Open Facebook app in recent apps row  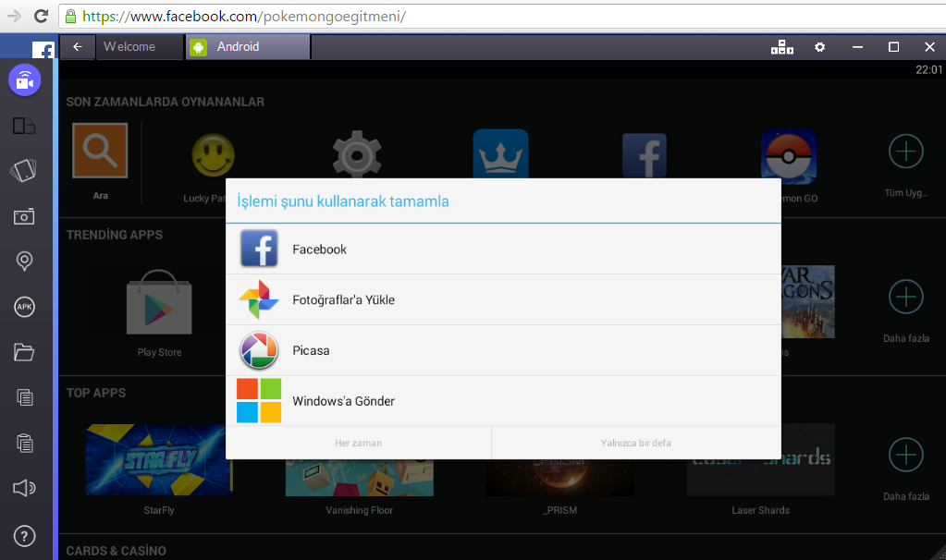click(x=645, y=155)
